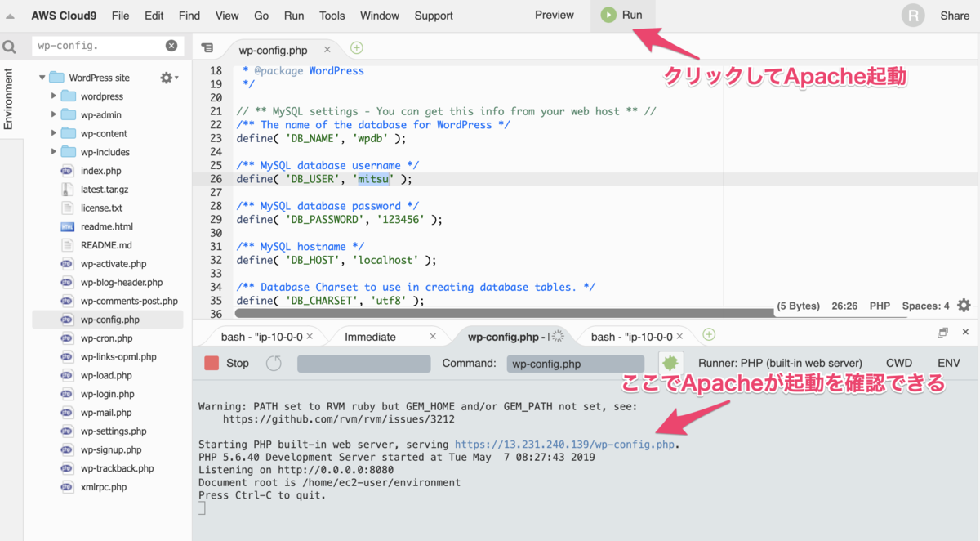Expand the wp-includes folder
The height and width of the screenshot is (541, 980).
(x=54, y=152)
